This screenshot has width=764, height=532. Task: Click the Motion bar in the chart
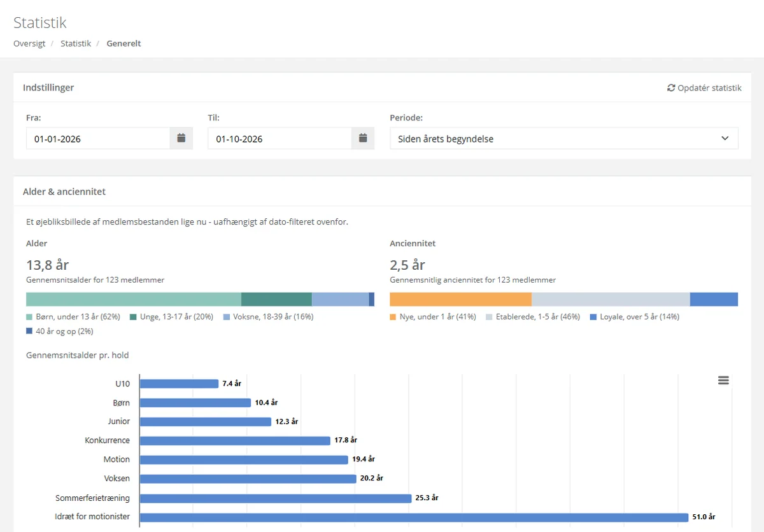(244, 459)
